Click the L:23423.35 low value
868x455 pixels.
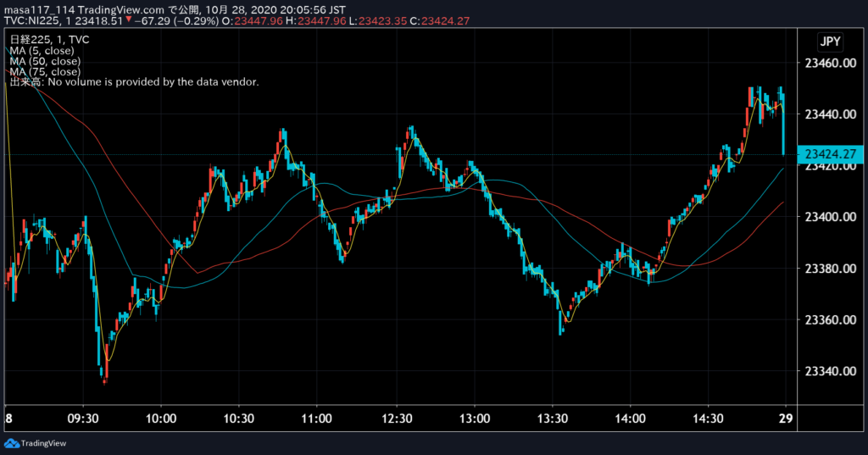[x=377, y=21]
